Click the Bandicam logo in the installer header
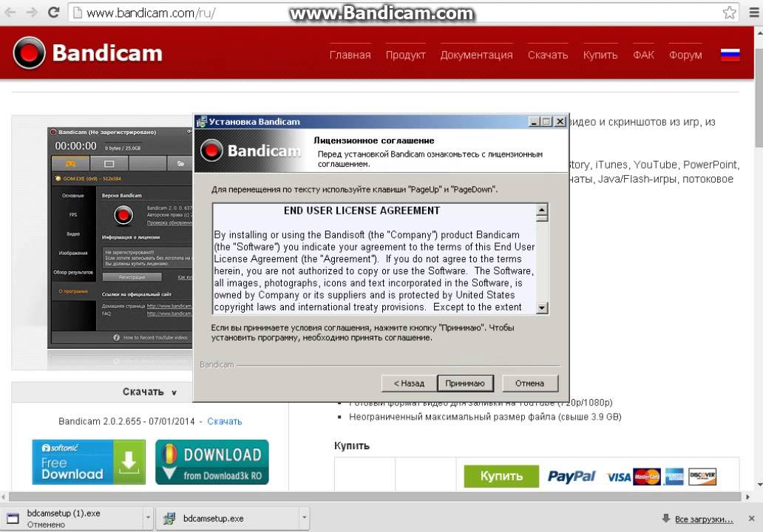Image resolution: width=763 pixels, height=532 pixels. tap(251, 151)
